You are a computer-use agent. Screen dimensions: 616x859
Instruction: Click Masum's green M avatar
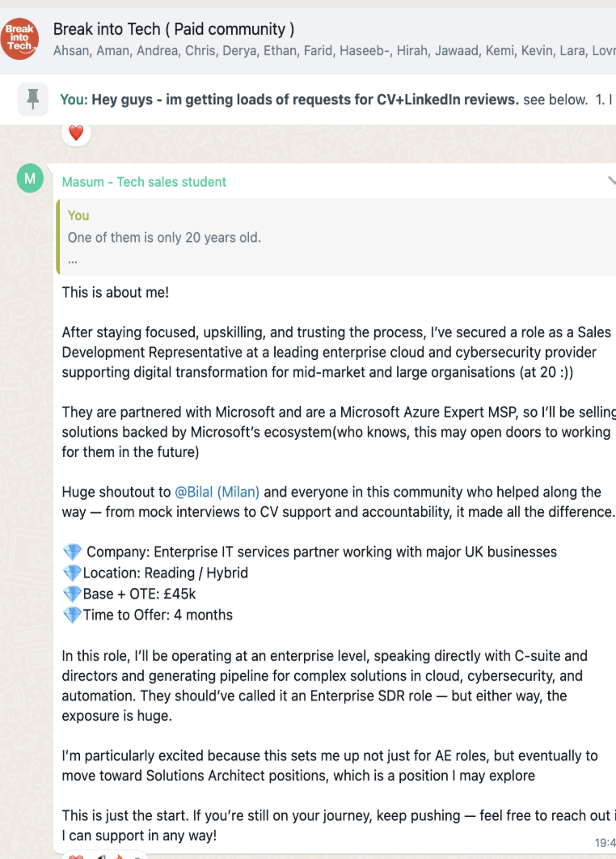coord(30,178)
